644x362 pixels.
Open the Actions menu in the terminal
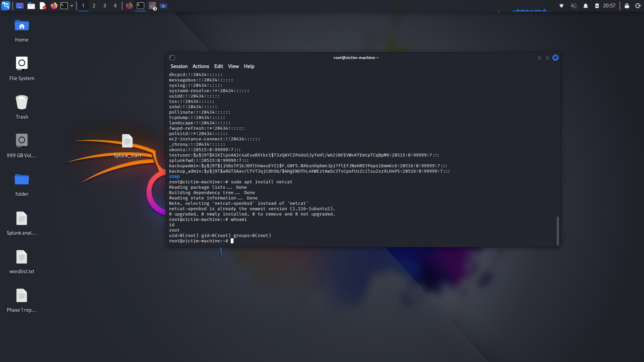(201, 66)
